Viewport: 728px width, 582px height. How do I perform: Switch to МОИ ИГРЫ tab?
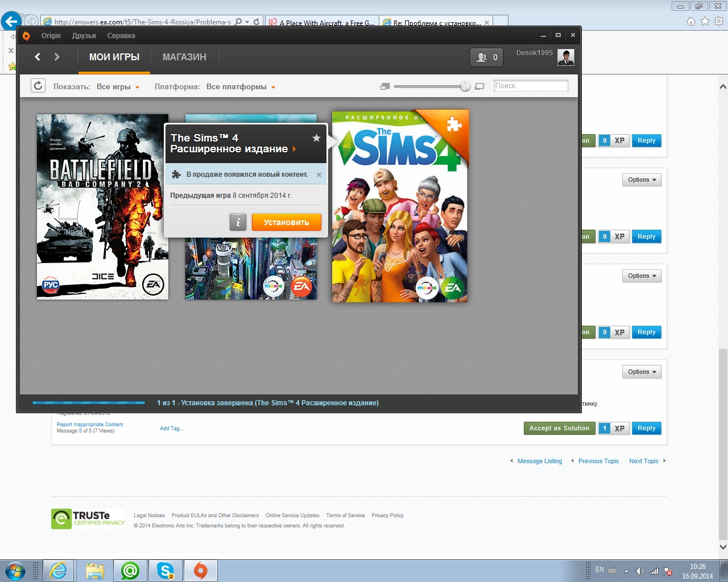114,57
